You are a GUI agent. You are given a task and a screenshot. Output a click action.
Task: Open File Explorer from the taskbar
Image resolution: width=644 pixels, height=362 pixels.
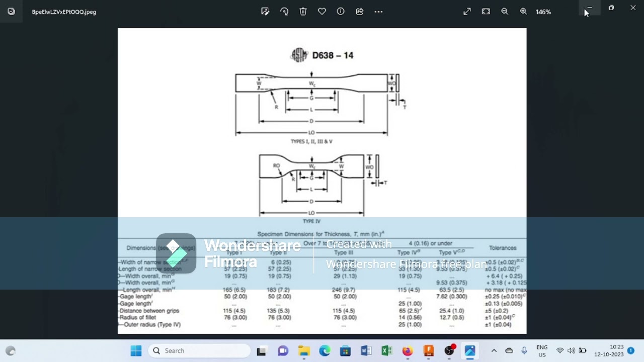304,351
